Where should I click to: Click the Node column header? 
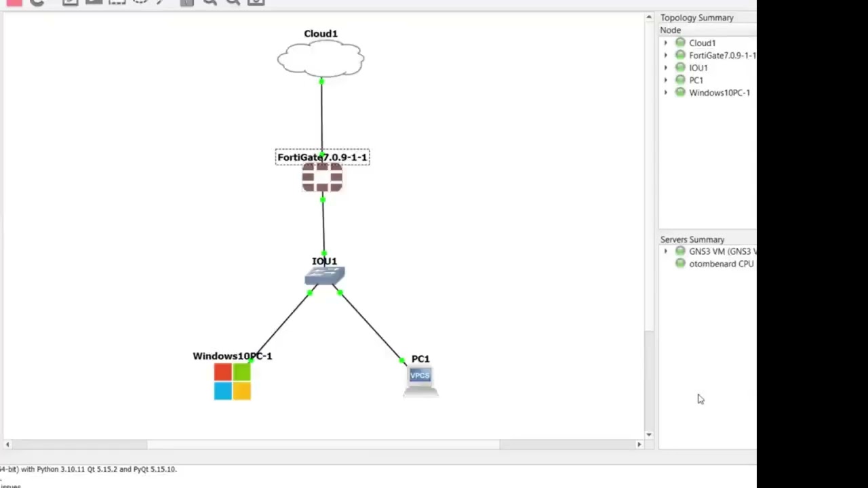(x=708, y=30)
